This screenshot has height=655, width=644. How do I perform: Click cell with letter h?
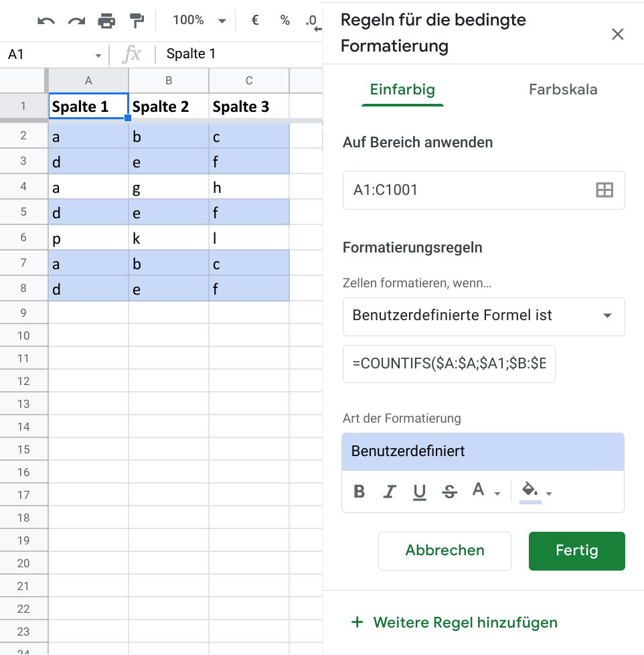[x=249, y=187]
